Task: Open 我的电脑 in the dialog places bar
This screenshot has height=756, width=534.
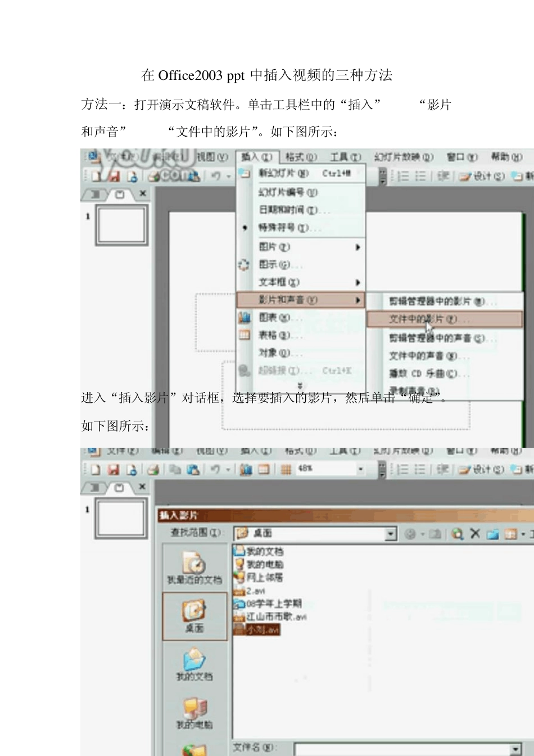Action: click(x=194, y=713)
